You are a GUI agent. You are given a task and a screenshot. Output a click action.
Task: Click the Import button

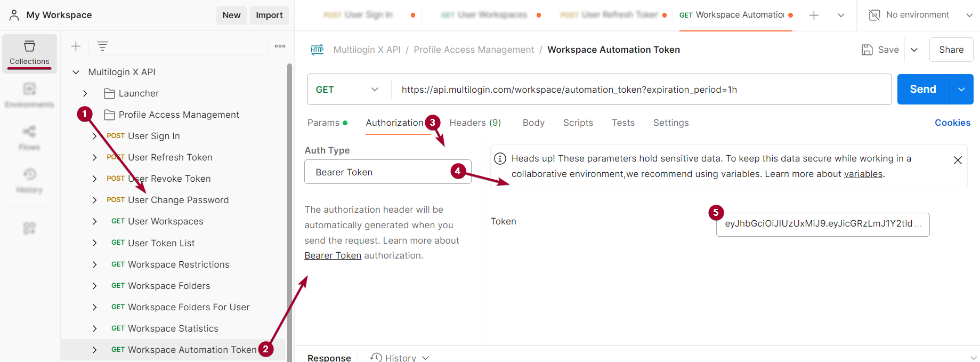tap(269, 15)
